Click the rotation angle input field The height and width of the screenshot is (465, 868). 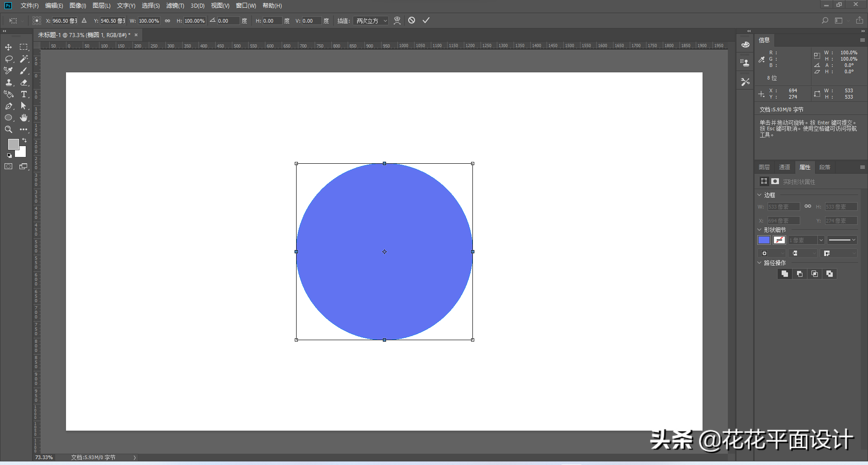(228, 21)
